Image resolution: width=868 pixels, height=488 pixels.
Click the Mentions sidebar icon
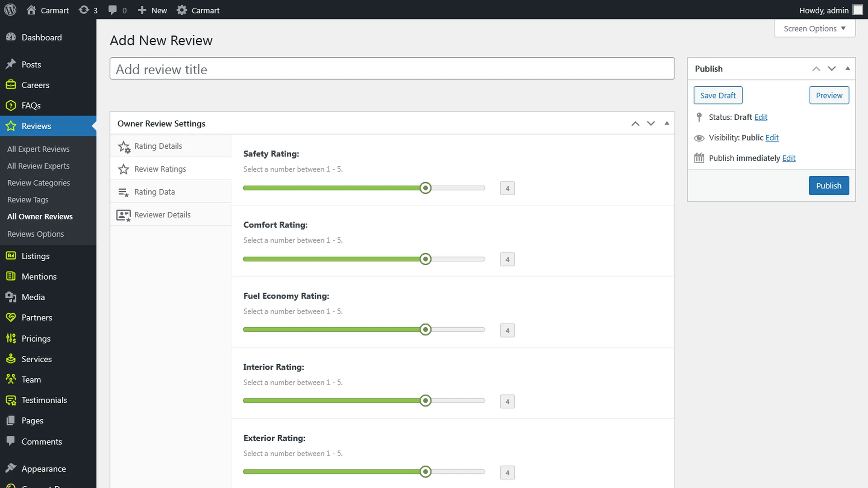(x=11, y=276)
